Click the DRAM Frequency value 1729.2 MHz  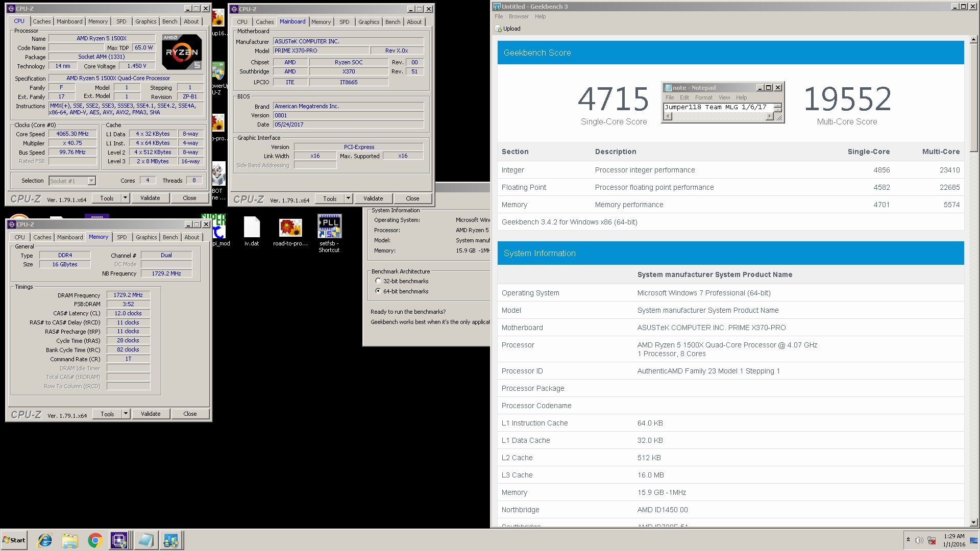[x=128, y=295]
